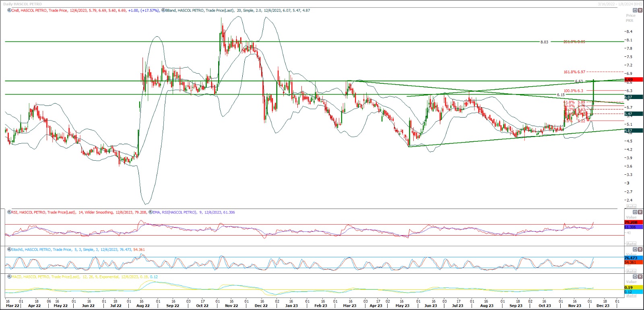Click the Dec 23 label on time axis
This screenshot has height=310, width=644.
(603, 306)
